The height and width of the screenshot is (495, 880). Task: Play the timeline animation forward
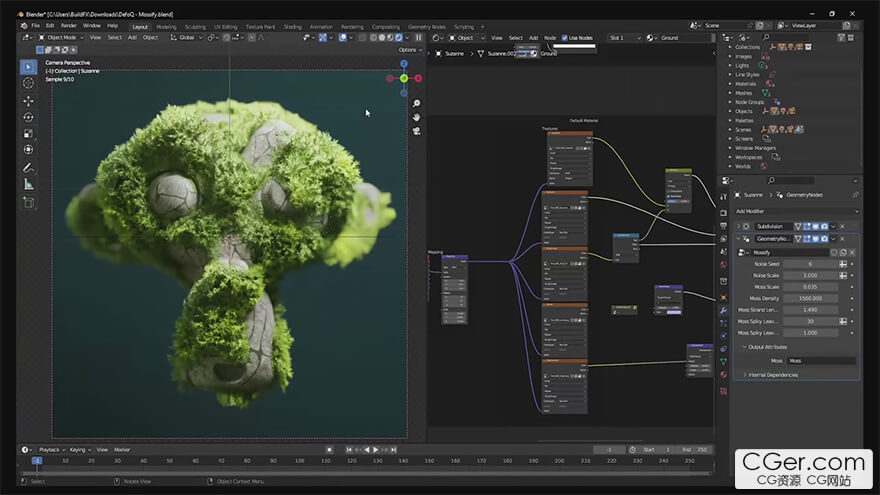pos(376,450)
